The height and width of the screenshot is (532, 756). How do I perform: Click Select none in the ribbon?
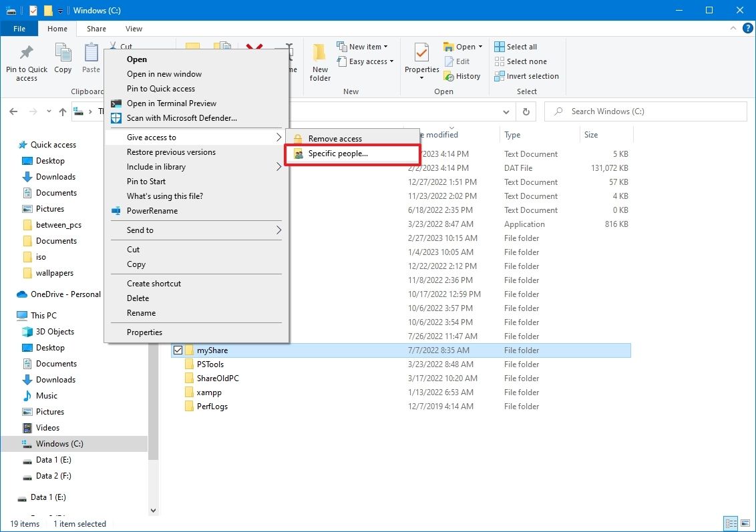(x=499, y=61)
